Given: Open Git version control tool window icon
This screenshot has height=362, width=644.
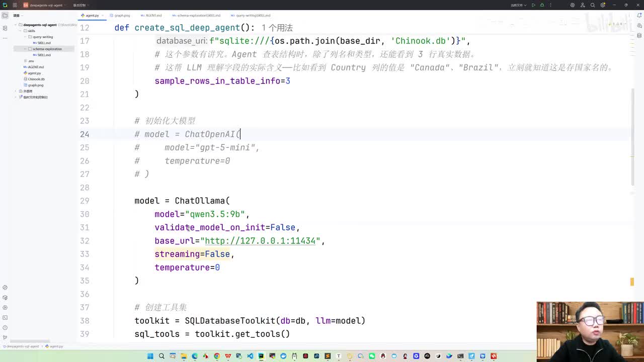Looking at the screenshot, I should [x=5, y=337].
